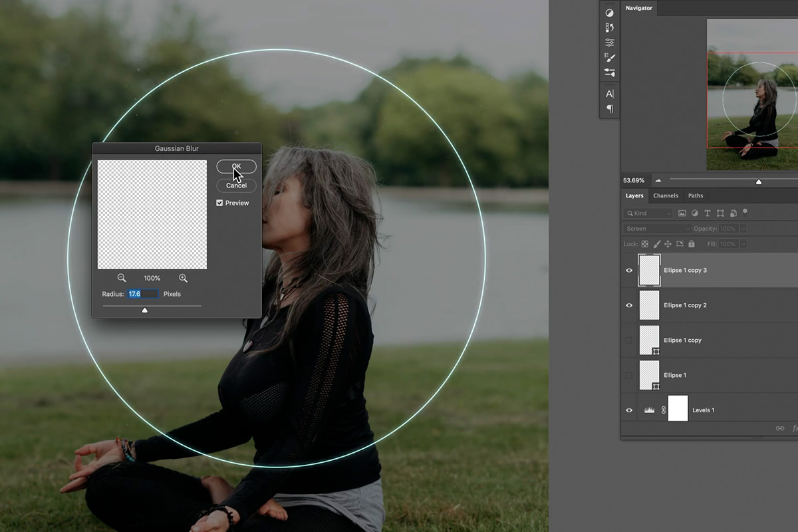Click the adjustment layers filter icon
This screenshot has width=798, height=532.
tap(694, 213)
